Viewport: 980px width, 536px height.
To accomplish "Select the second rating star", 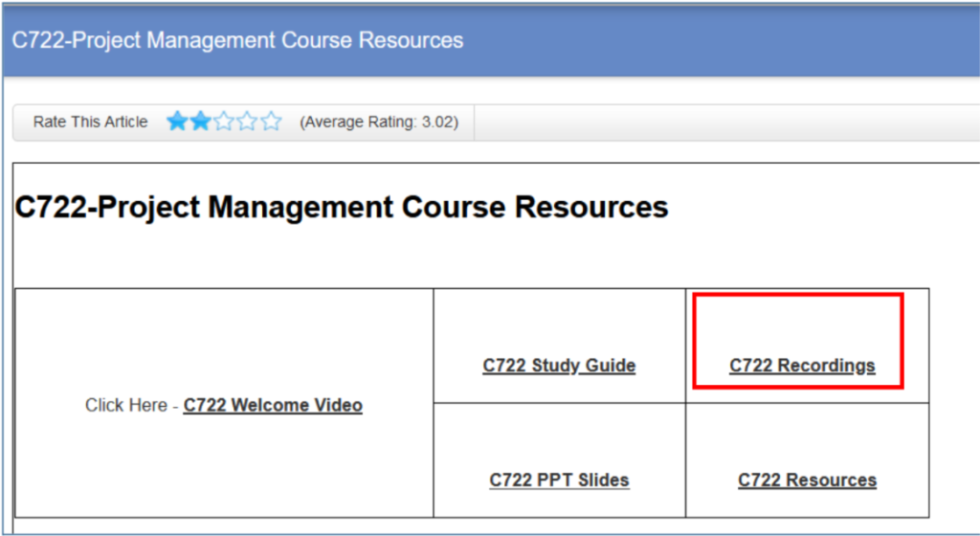I will point(201,122).
